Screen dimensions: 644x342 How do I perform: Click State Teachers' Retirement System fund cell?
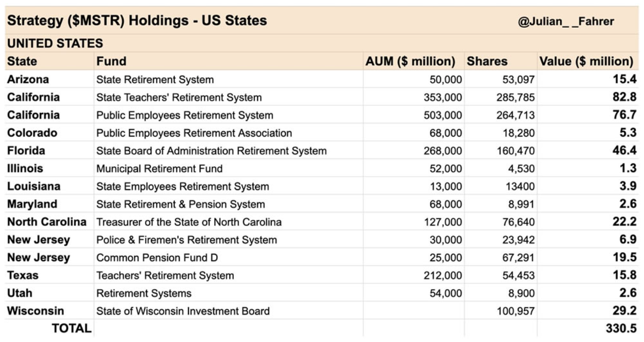click(179, 98)
